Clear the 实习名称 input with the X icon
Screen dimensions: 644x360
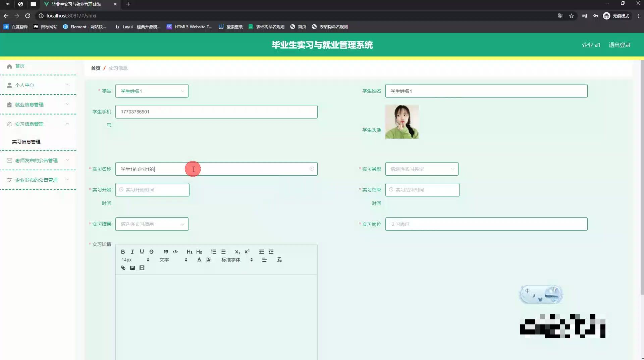tap(312, 169)
